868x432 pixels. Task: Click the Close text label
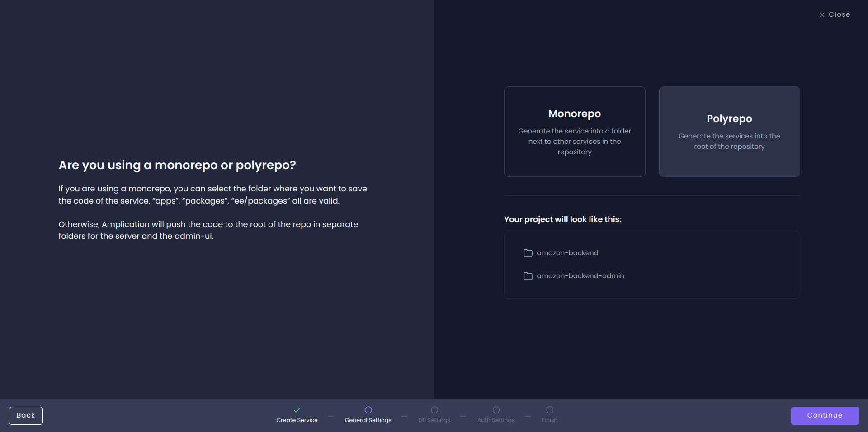pos(840,14)
